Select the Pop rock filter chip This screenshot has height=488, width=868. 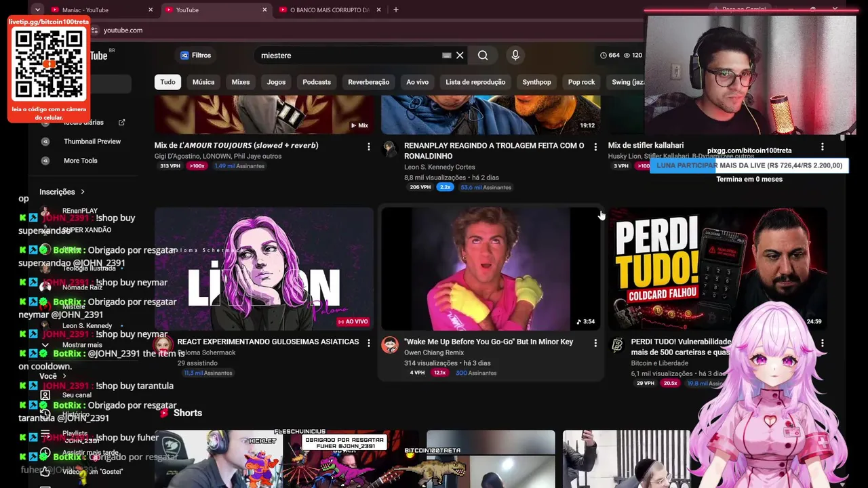pos(581,82)
